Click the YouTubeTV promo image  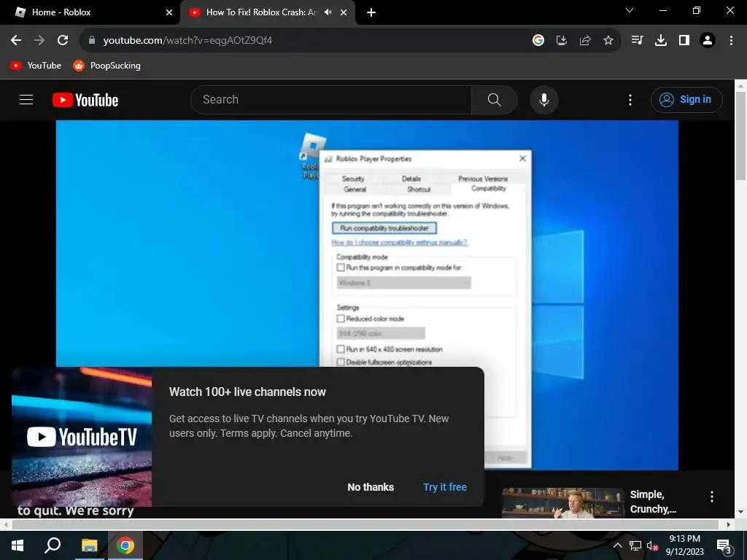point(82,437)
